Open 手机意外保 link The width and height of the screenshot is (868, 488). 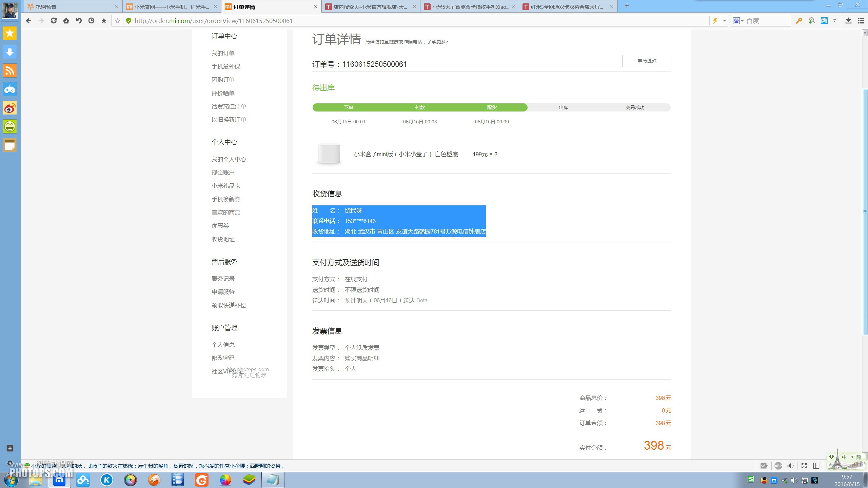[x=226, y=66]
